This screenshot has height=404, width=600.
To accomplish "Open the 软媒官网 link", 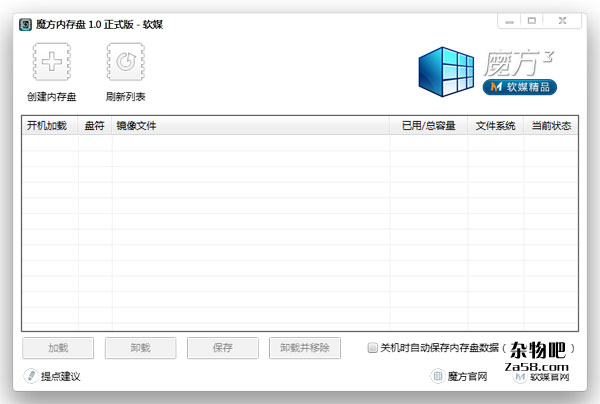I will tap(550, 377).
